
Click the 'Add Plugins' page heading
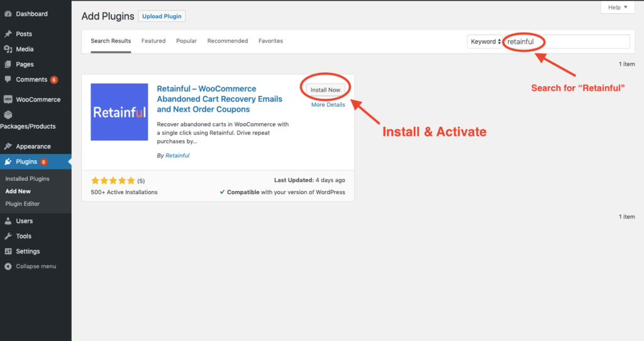(x=108, y=16)
